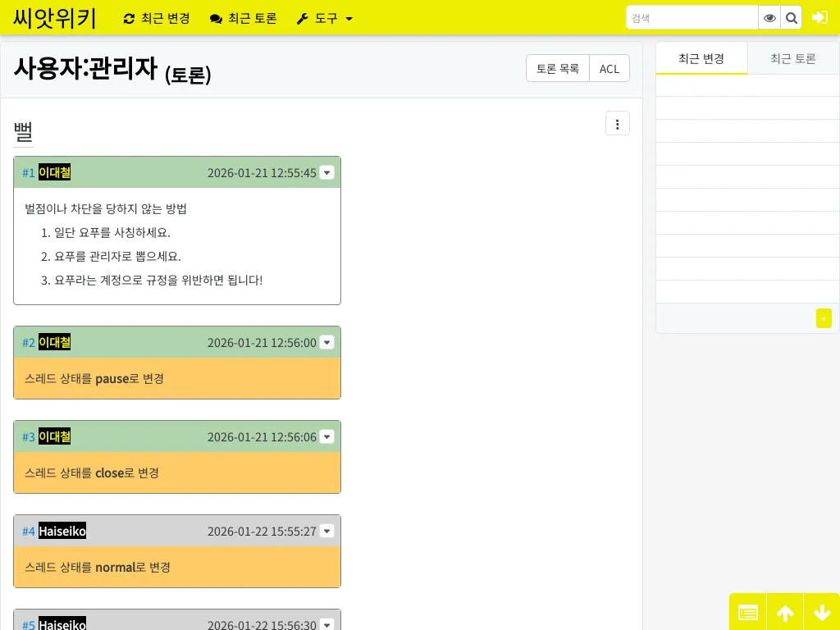Expand the 도구 menu chevron

click(349, 19)
